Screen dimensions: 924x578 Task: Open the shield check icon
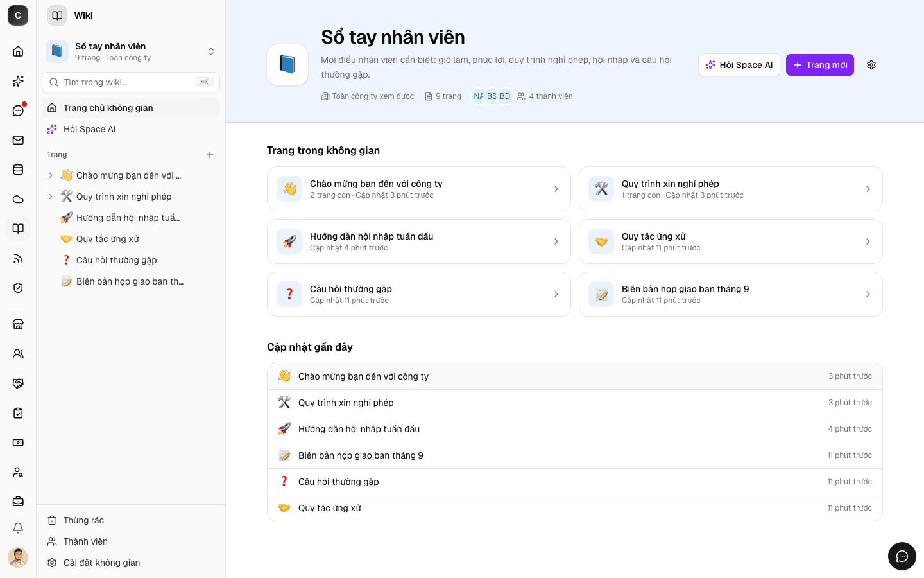pos(18,288)
